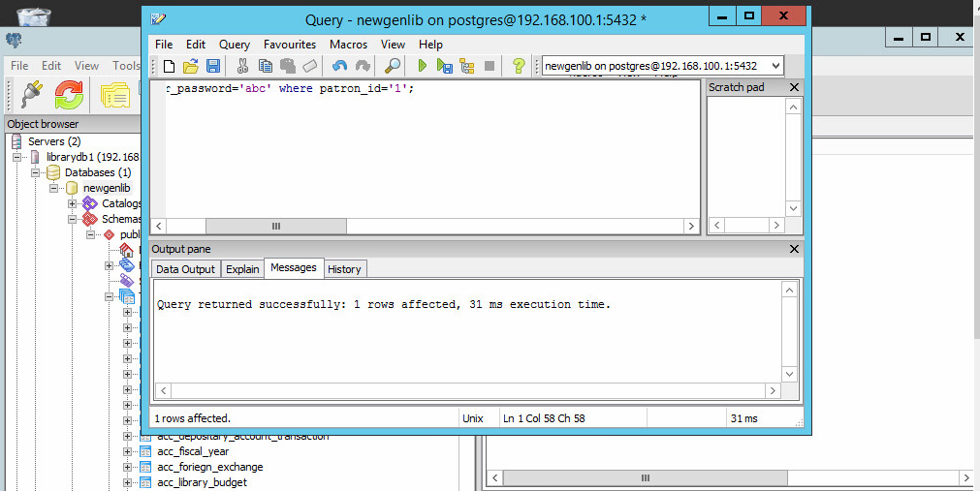Open the Macros menu
The width and height of the screenshot is (980, 491).
pyautogui.click(x=348, y=45)
